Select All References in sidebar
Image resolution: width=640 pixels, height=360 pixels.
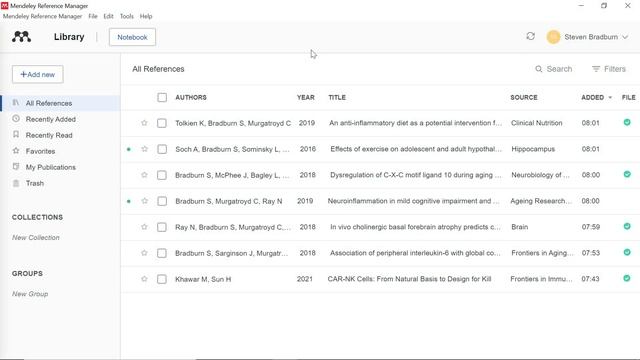[x=60, y=103]
